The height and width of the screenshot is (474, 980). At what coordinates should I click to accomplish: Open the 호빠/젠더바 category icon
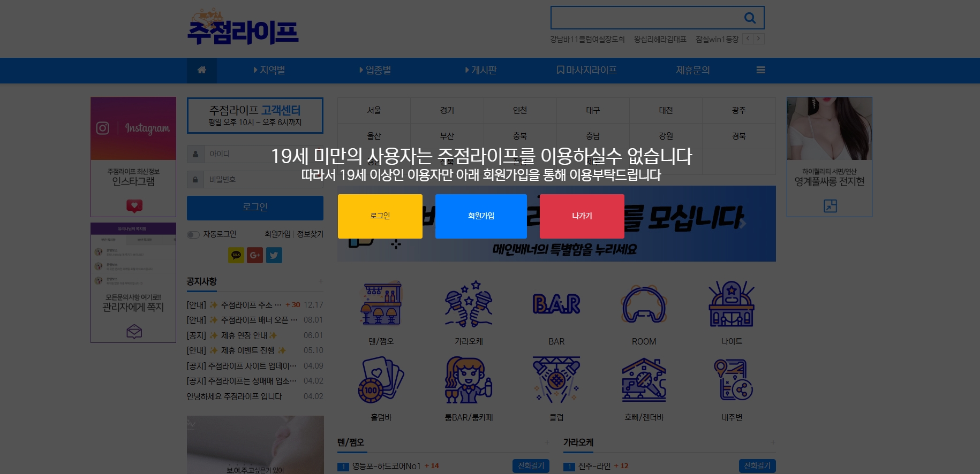[x=644, y=380]
